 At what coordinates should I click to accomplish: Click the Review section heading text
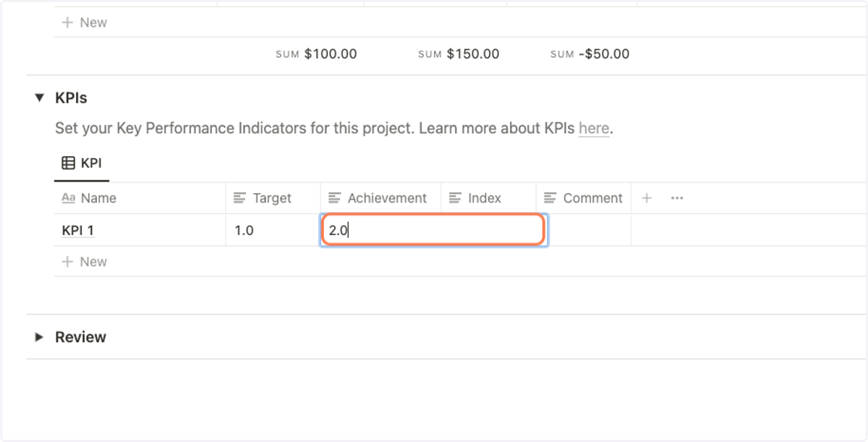click(x=80, y=337)
